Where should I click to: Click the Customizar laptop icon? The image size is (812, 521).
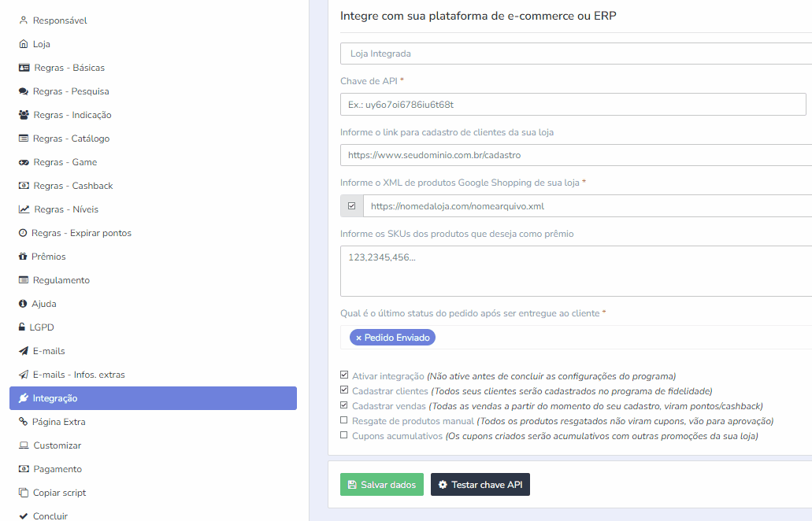click(24, 445)
